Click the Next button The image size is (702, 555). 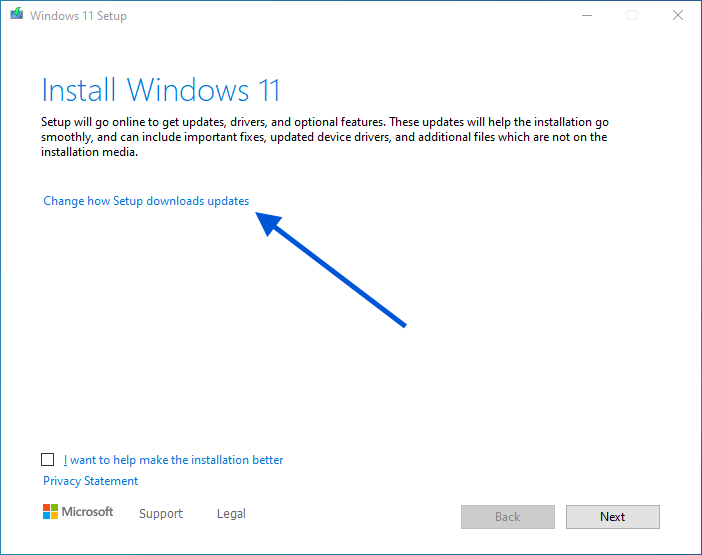coord(612,517)
